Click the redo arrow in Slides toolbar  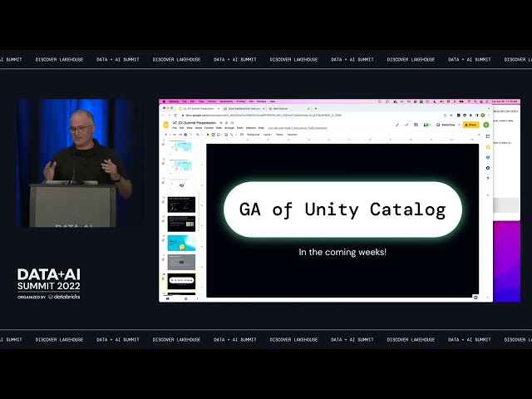pos(180,135)
